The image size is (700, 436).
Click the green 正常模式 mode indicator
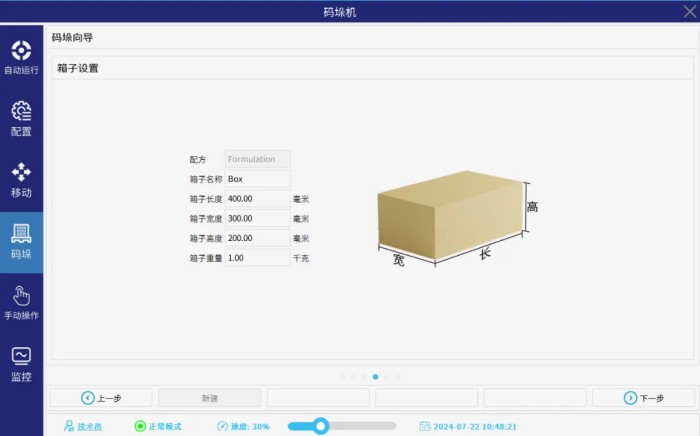pyautogui.click(x=140, y=426)
